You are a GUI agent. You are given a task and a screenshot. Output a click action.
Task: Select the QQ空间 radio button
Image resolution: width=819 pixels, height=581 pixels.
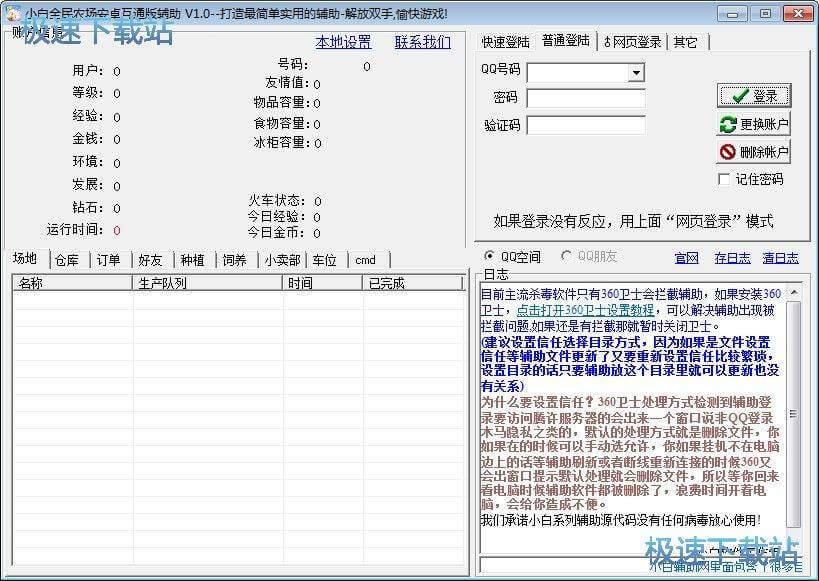490,257
